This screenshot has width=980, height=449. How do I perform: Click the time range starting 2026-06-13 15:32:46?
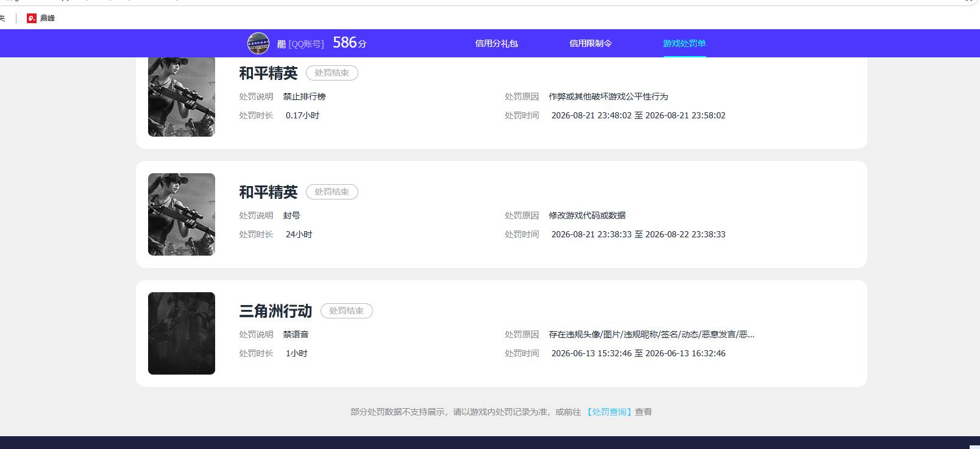click(638, 353)
